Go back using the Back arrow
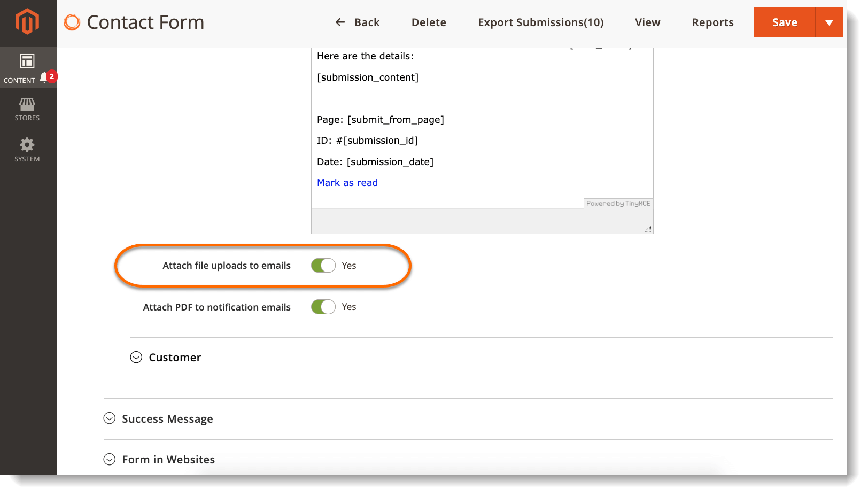The height and width of the screenshot is (496, 868). click(x=357, y=22)
